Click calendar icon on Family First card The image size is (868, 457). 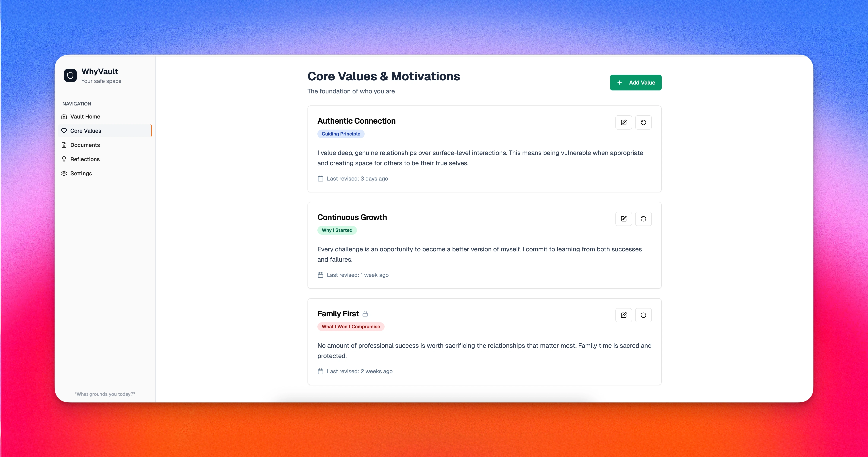tap(320, 371)
